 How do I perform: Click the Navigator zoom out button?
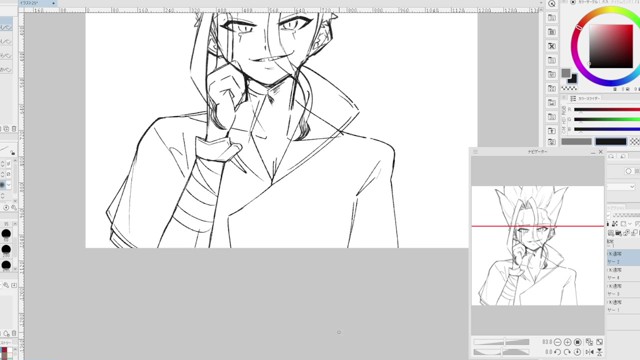[558, 342]
